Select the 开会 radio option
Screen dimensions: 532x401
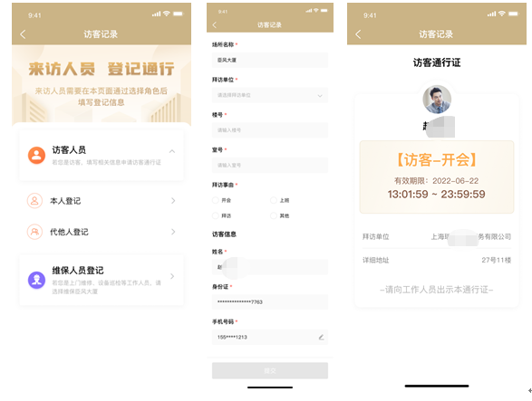pos(215,200)
